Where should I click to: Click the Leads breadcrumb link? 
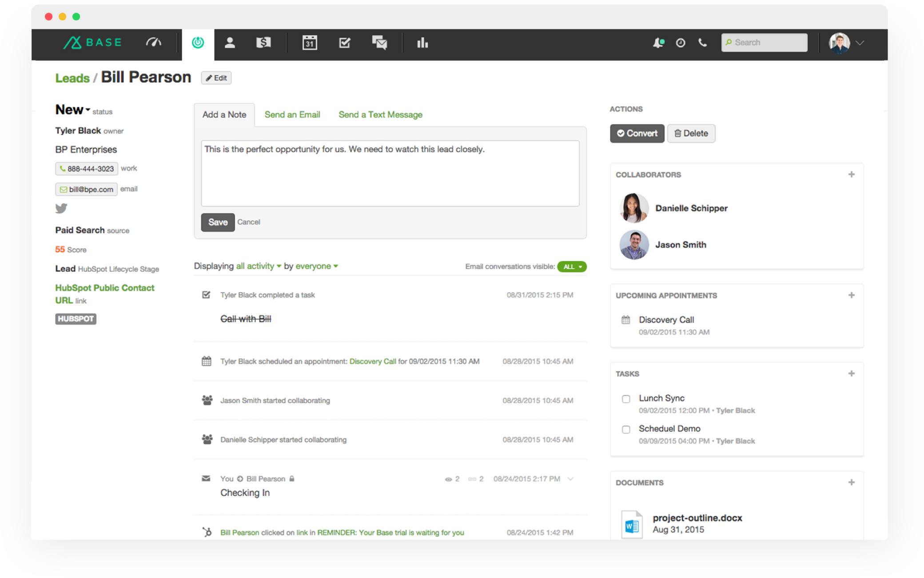pos(72,78)
